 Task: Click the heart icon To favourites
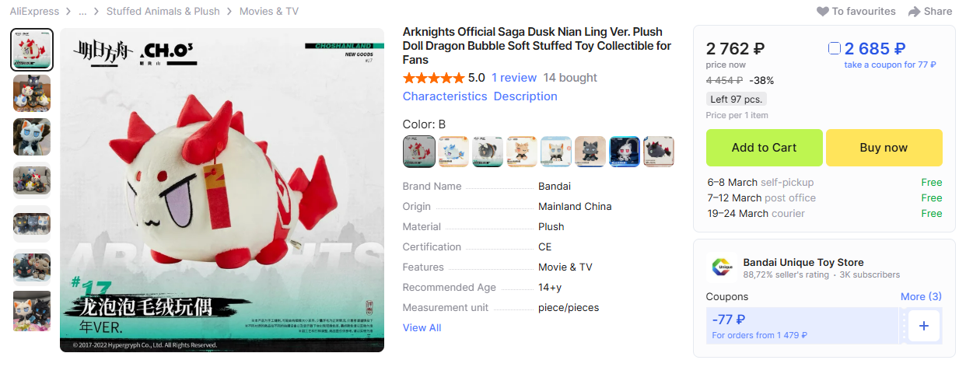click(x=822, y=12)
